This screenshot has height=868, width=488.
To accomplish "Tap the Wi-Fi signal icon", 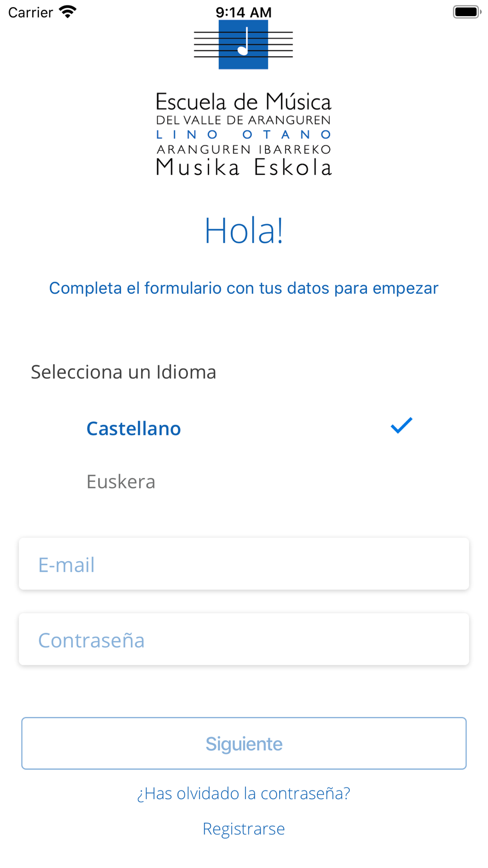I will pyautogui.click(x=68, y=12).
